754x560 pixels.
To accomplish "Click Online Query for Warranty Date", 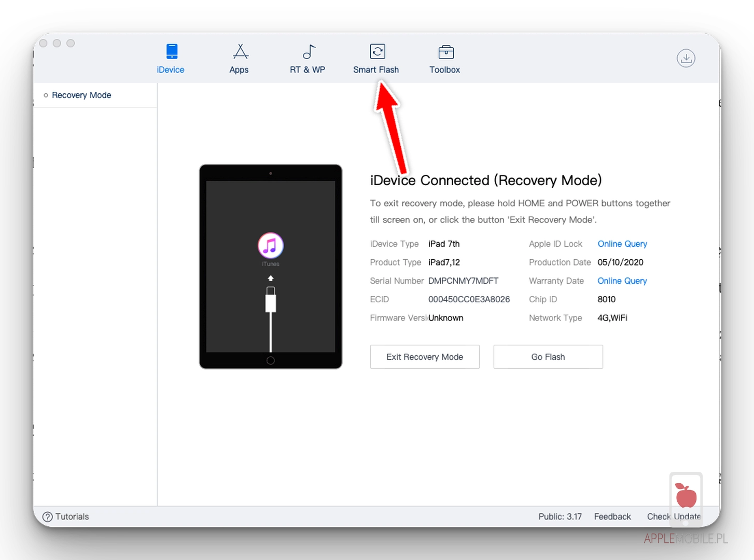I will coord(622,281).
